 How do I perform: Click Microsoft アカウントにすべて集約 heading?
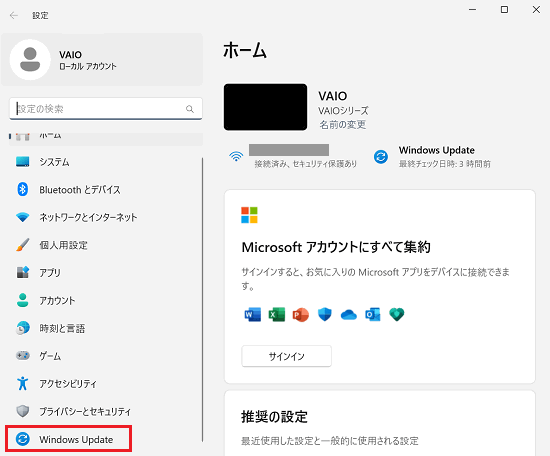point(336,247)
